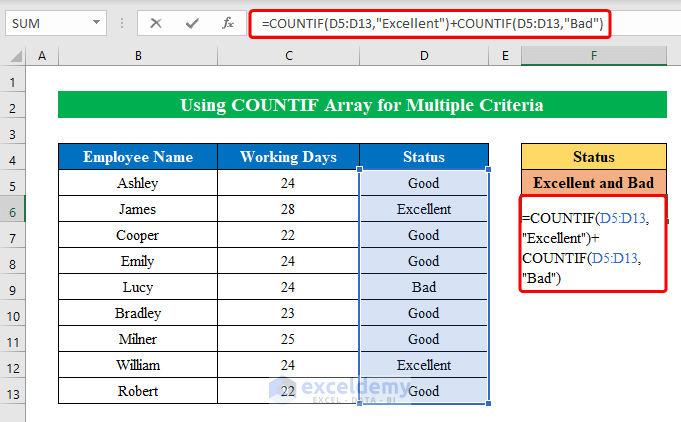This screenshot has width=681, height=422.
Task: Select the cell containing William
Action: pos(138,365)
